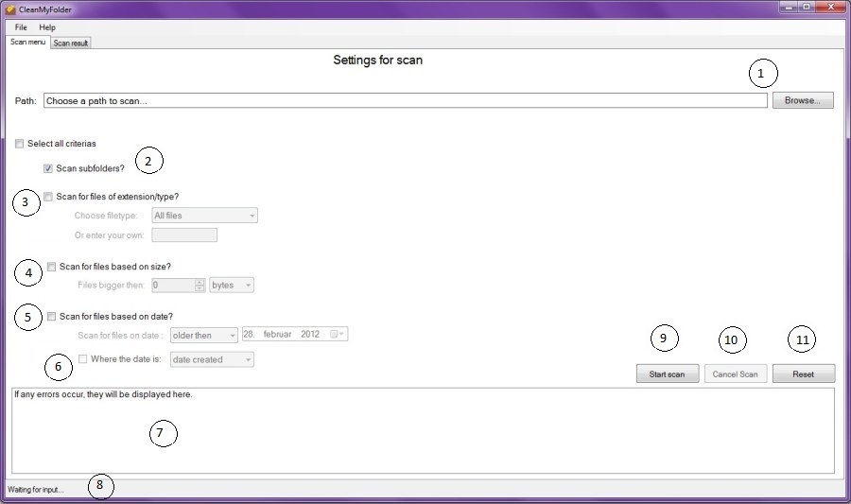Screen dimensions: 851x504
Task: Enable scan for files of extension/type
Action: click(48, 197)
